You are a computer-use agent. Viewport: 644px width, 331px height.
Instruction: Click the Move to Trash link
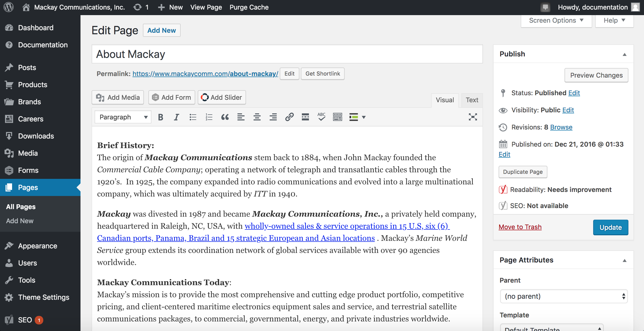pyautogui.click(x=520, y=227)
